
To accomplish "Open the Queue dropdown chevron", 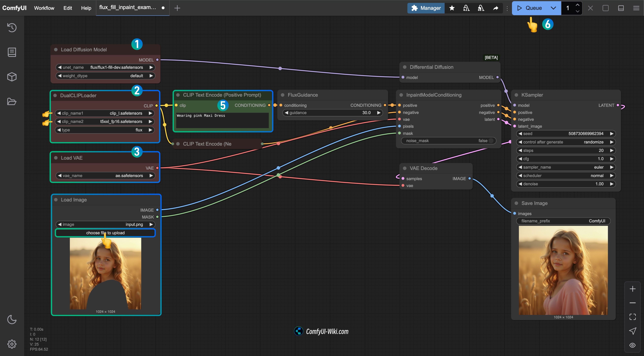I will click(x=554, y=8).
